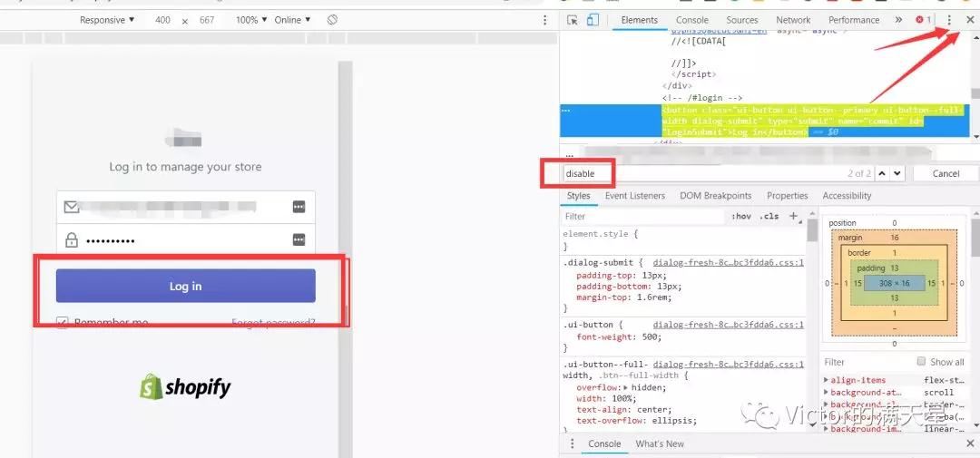This screenshot has height=458, width=980.
Task: Select the Console tab in the drawer
Action: point(604,443)
